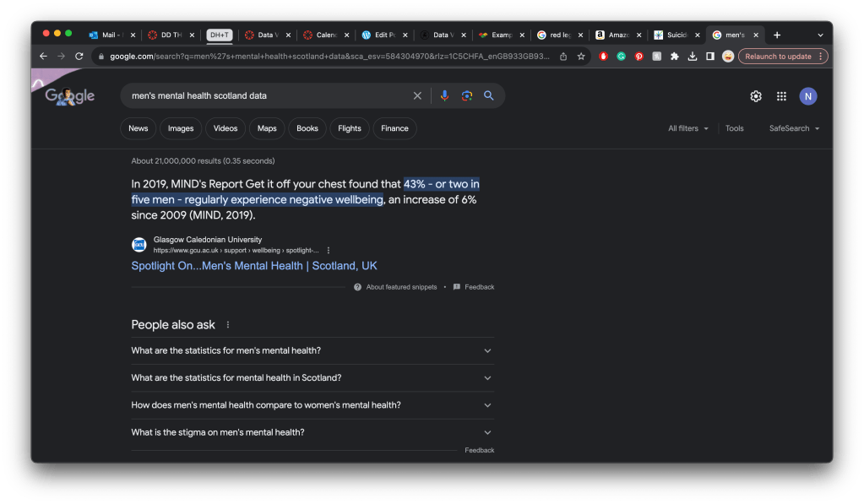Expand "What are the statistics for mental health in Scotland?"
Viewport: 864px width, 504px height.
click(312, 378)
